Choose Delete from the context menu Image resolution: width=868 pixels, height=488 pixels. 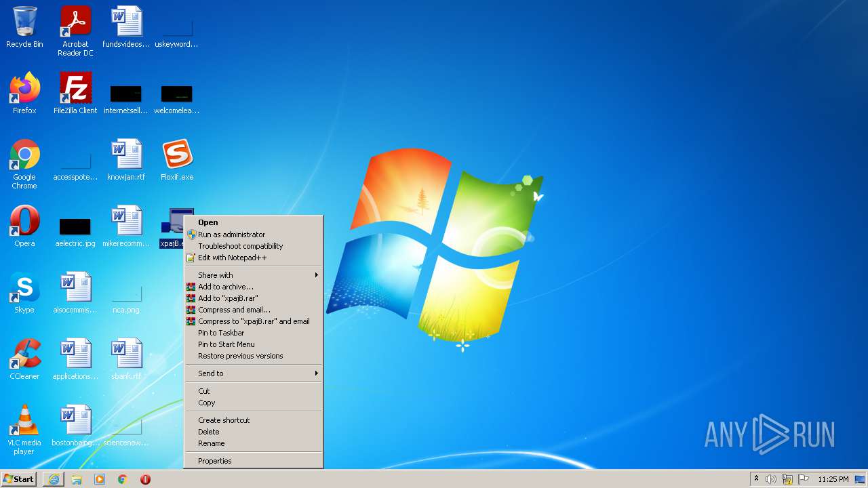click(254, 432)
